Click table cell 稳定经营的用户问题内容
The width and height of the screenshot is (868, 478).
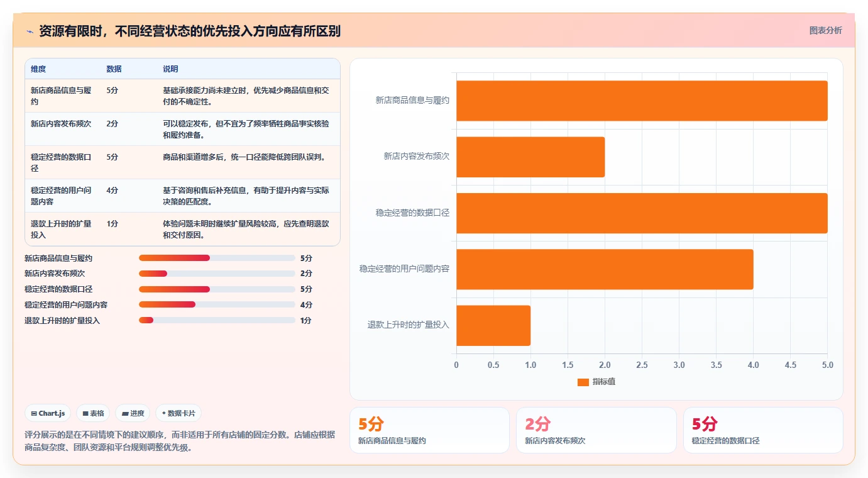62,196
